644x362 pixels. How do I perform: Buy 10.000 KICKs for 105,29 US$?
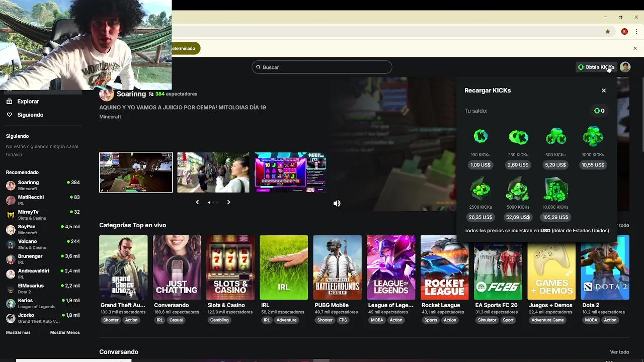point(555,217)
